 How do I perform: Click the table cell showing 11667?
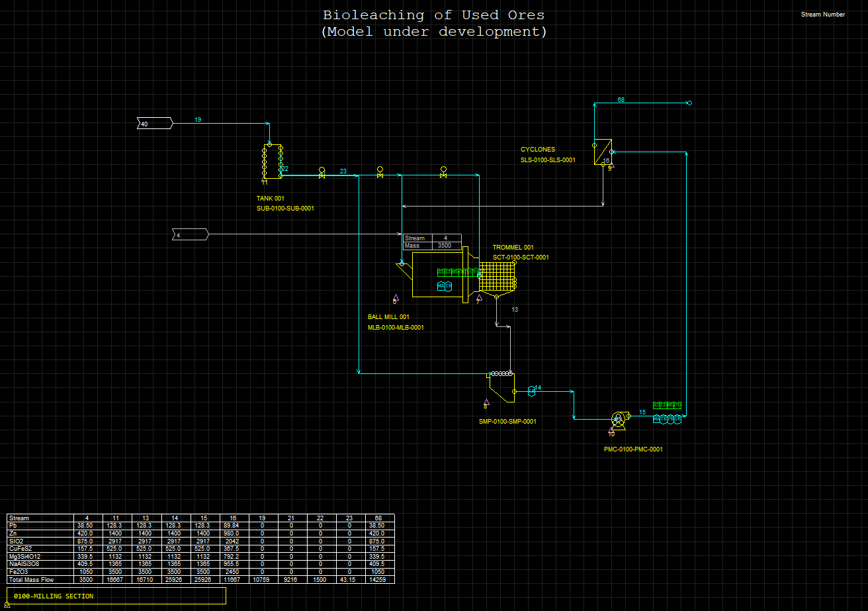click(x=233, y=580)
